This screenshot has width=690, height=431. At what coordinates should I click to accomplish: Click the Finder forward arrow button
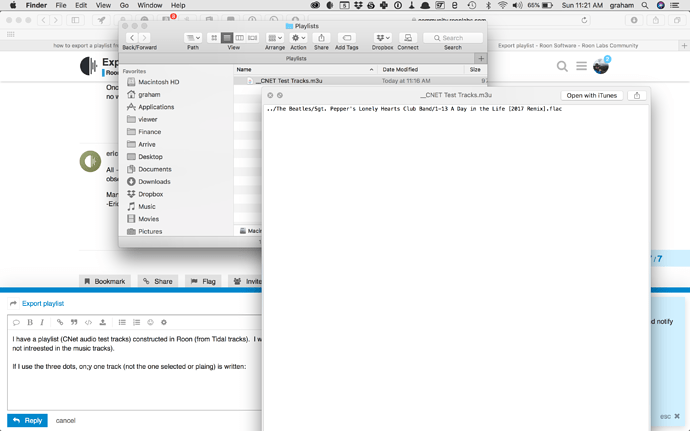point(144,38)
